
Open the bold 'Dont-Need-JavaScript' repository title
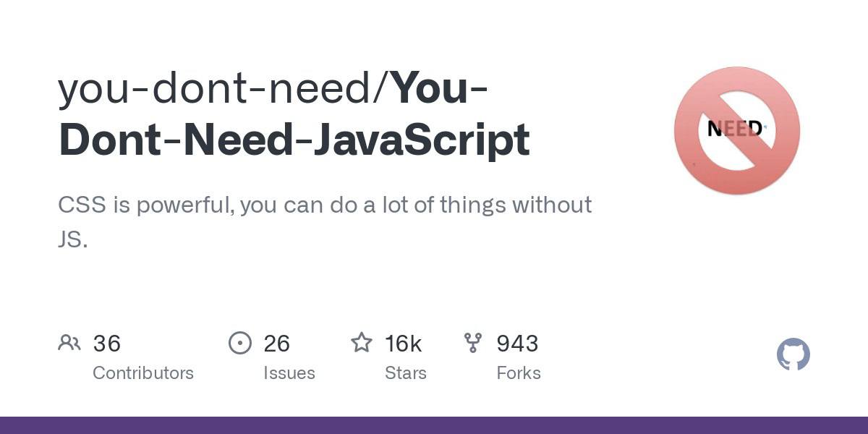(x=294, y=140)
